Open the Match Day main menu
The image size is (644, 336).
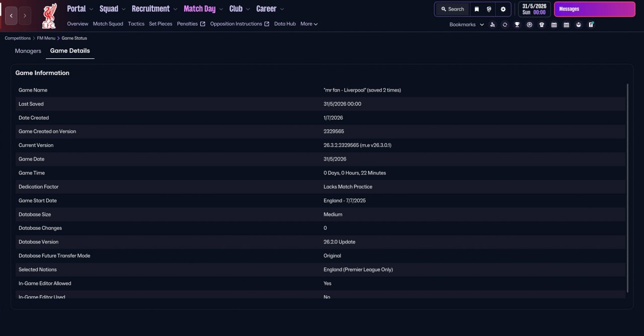click(200, 9)
